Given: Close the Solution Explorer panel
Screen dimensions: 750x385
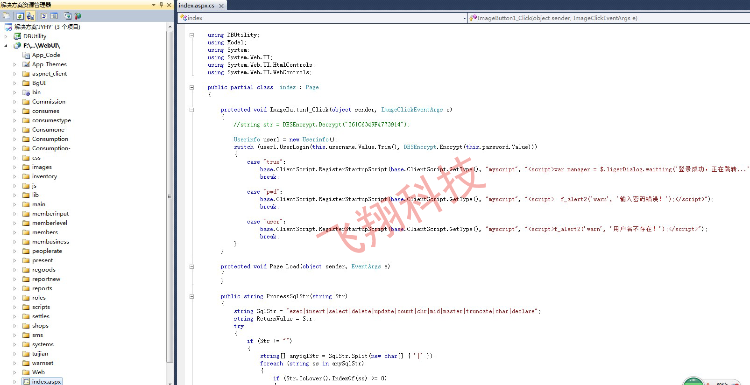Looking at the screenshot, I should pyautogui.click(x=169, y=5).
